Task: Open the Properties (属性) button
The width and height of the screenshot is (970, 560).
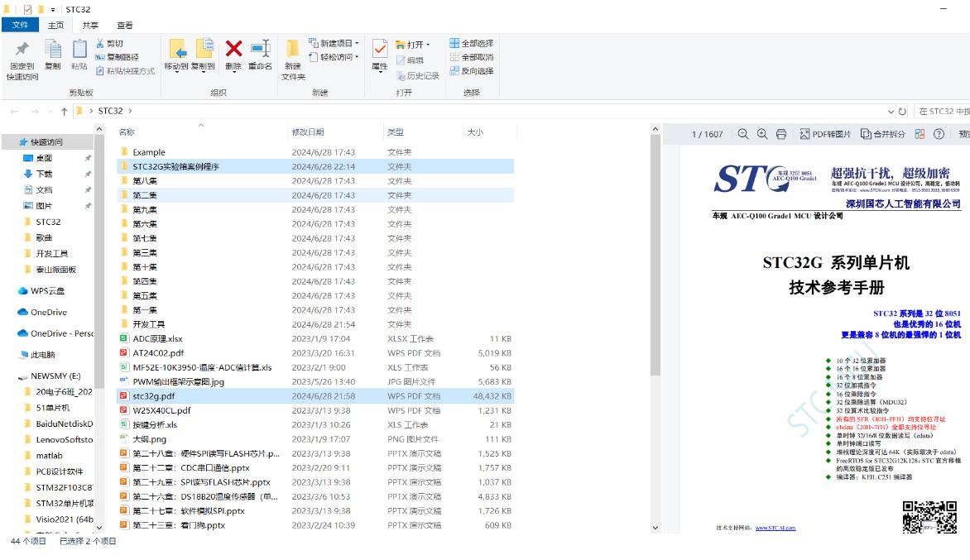Action: pyautogui.click(x=380, y=55)
